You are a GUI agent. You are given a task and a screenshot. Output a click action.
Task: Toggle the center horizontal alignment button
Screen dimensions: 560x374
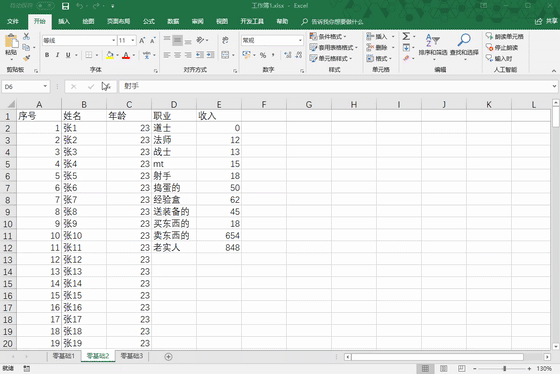coord(178,55)
